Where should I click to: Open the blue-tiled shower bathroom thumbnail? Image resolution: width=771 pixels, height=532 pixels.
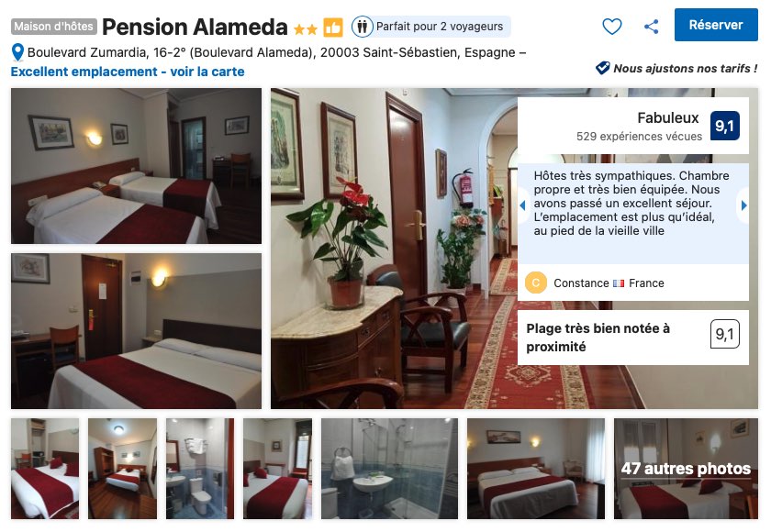click(x=389, y=469)
